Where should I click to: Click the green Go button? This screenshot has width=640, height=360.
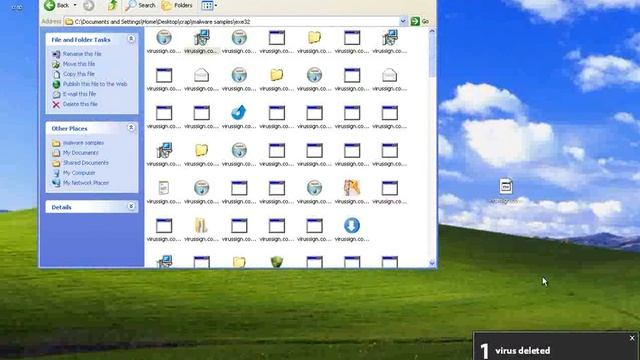(420, 21)
